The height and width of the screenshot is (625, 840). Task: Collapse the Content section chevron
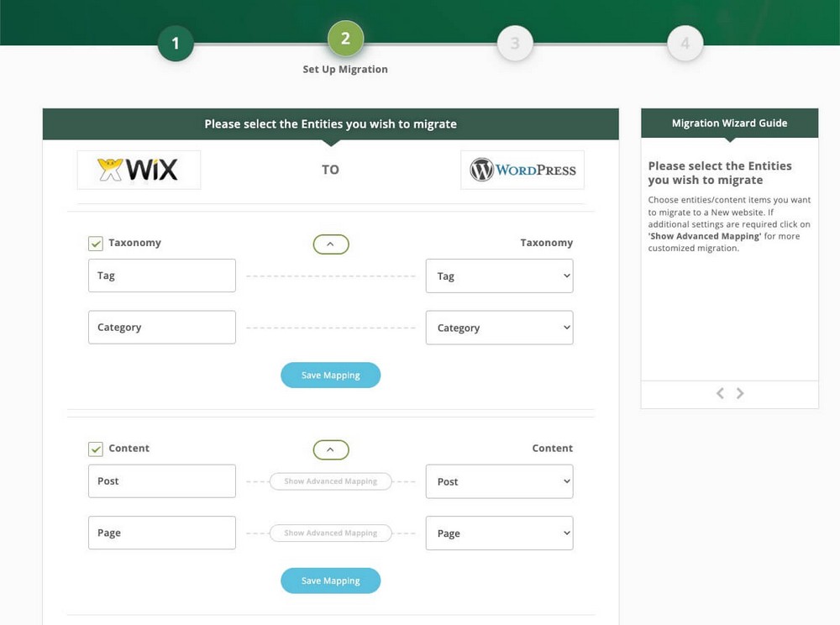tap(330, 450)
